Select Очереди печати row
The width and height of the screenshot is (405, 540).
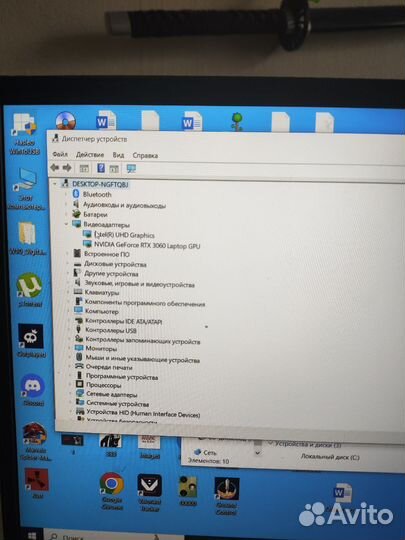pos(109,367)
